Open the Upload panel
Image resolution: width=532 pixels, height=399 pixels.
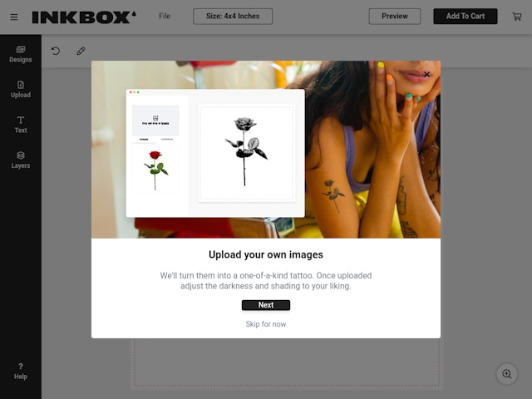[x=20, y=90]
